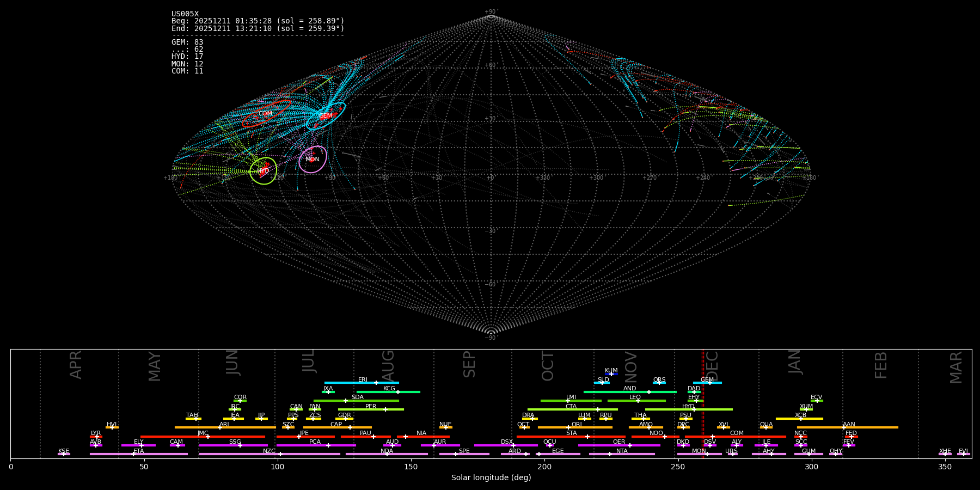Click the GEM: 83 count in the legend
Screen dimensions: 980x490
pos(187,42)
